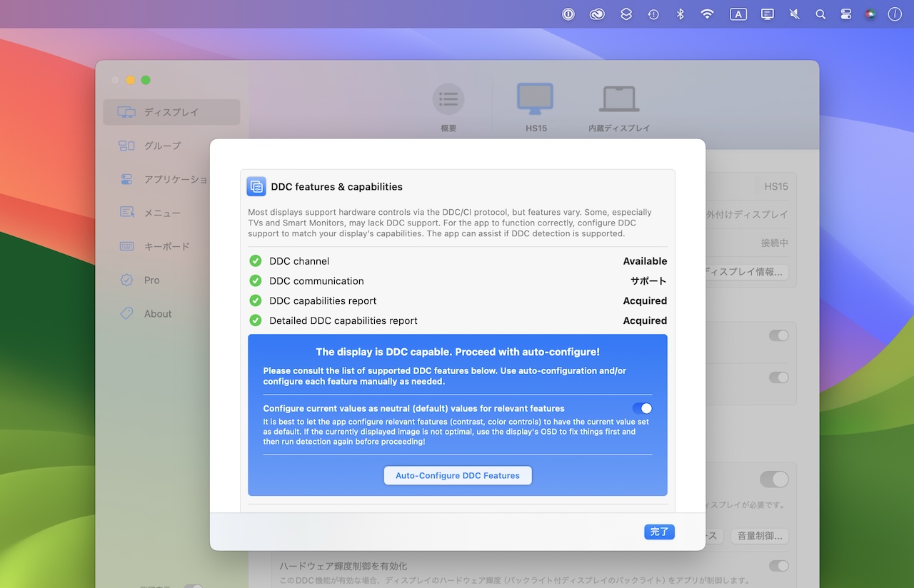Select About in the sidebar

(x=171, y=313)
